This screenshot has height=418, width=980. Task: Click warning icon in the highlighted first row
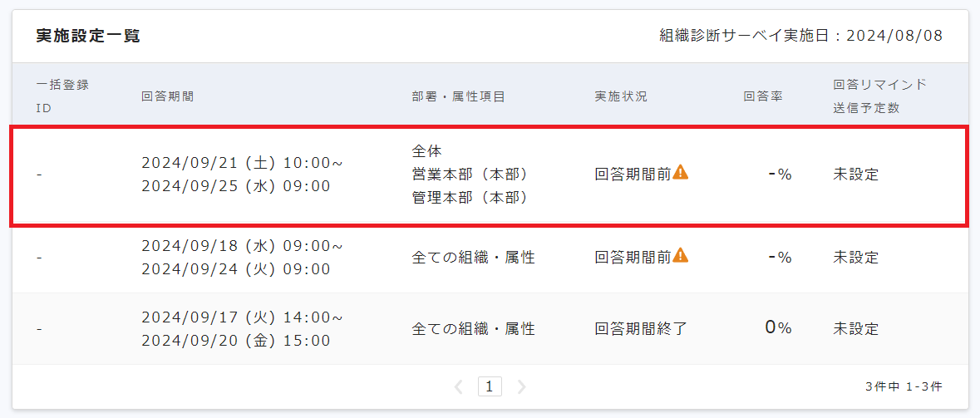pos(681,173)
